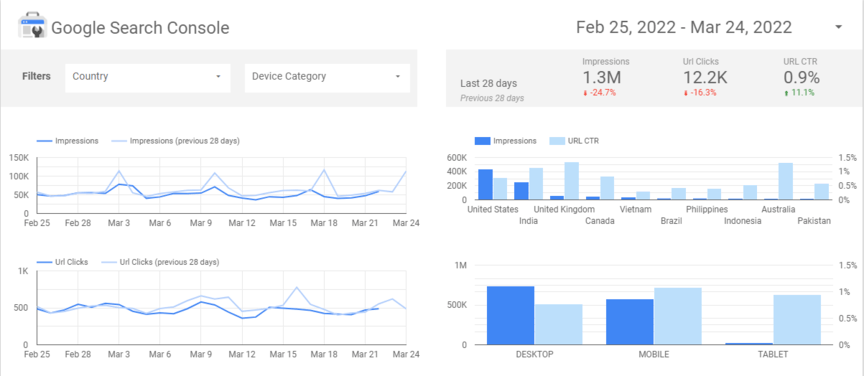Toggle the Url Clicks line legend entry
The image size is (864, 376).
[x=62, y=262]
